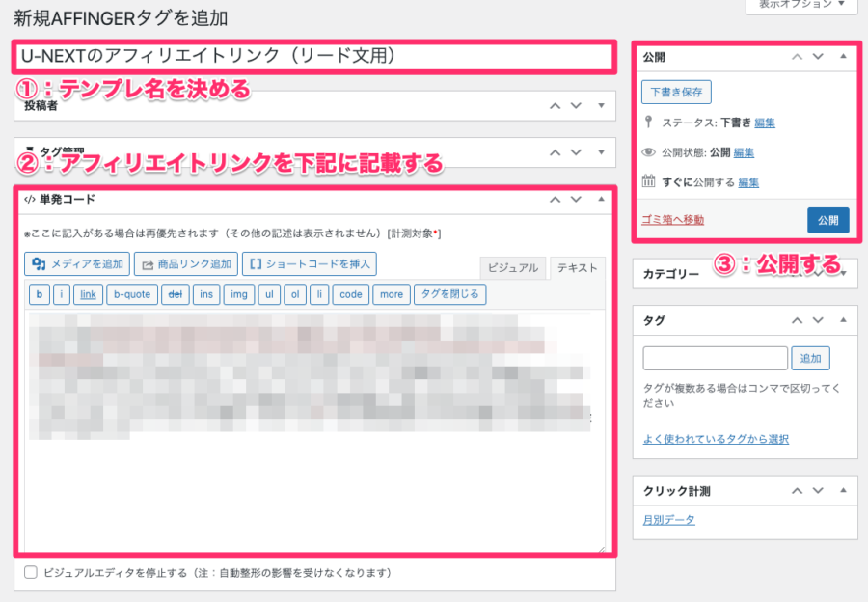Viewport: 868px width, 602px height.
Task: Move クリック計測 panel down
Action: (x=818, y=491)
